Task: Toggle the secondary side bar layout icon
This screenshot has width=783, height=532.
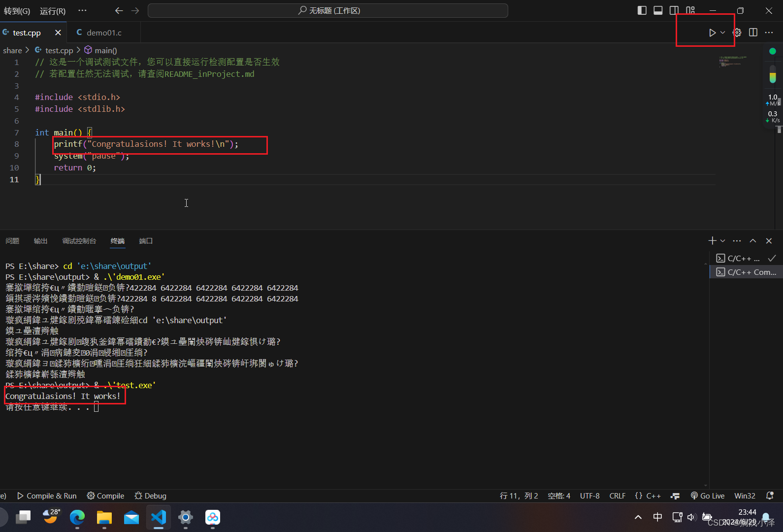Action: click(x=674, y=10)
